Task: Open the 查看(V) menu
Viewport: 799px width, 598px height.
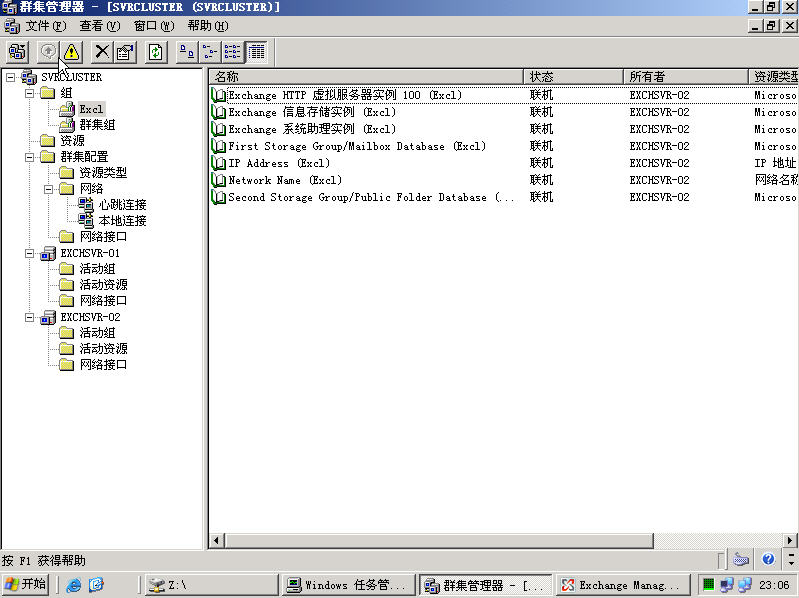Action: tap(100, 26)
